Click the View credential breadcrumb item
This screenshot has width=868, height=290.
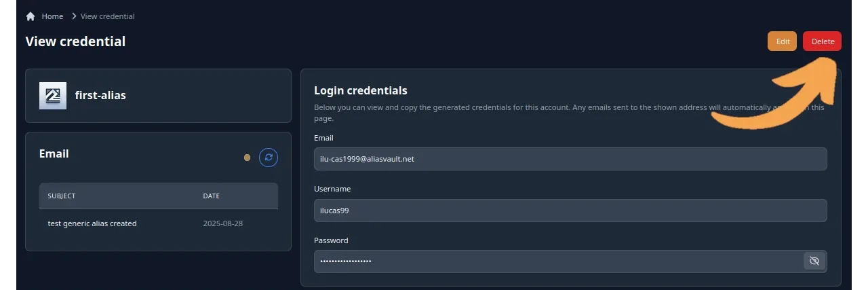(107, 16)
